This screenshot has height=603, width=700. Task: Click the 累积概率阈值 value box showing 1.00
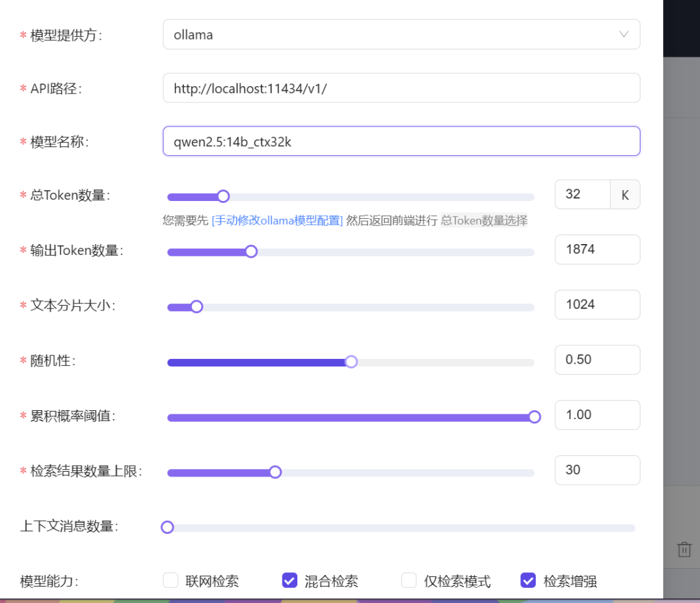[597, 415]
